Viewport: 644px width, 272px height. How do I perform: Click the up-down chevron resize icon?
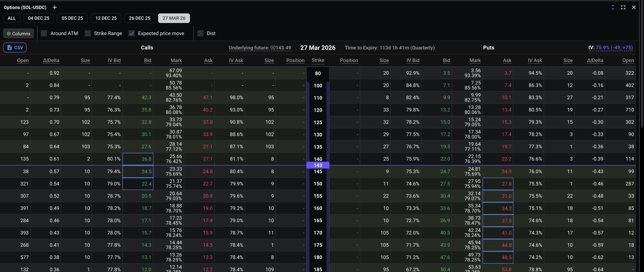[x=613, y=7]
